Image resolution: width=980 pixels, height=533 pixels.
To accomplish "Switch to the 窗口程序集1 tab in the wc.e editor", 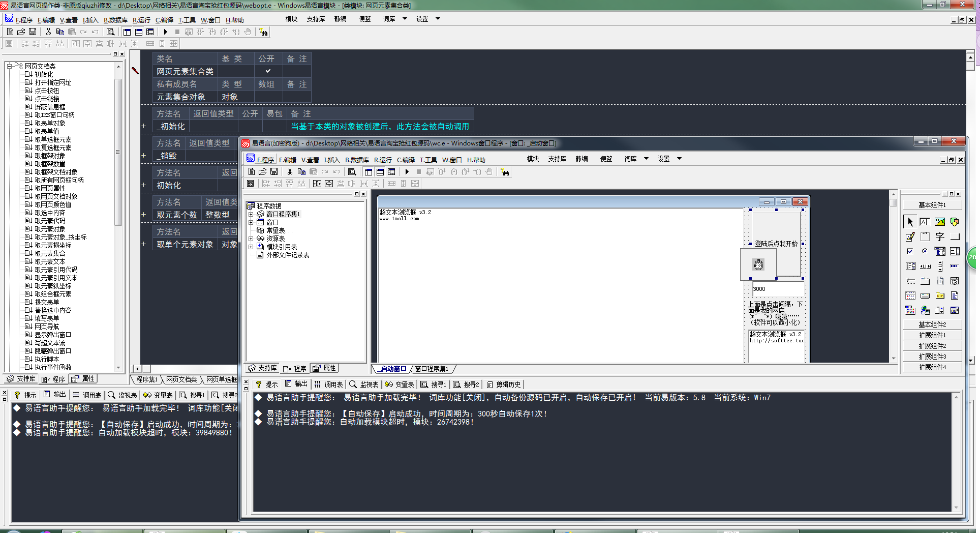I will pyautogui.click(x=432, y=369).
